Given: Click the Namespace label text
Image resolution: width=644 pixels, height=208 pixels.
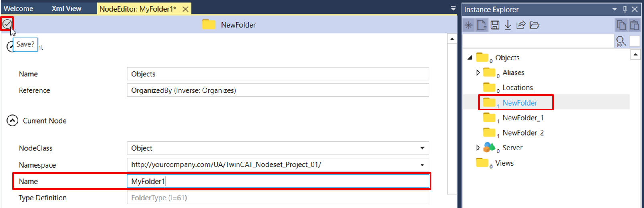Looking at the screenshot, I should coord(37,165).
